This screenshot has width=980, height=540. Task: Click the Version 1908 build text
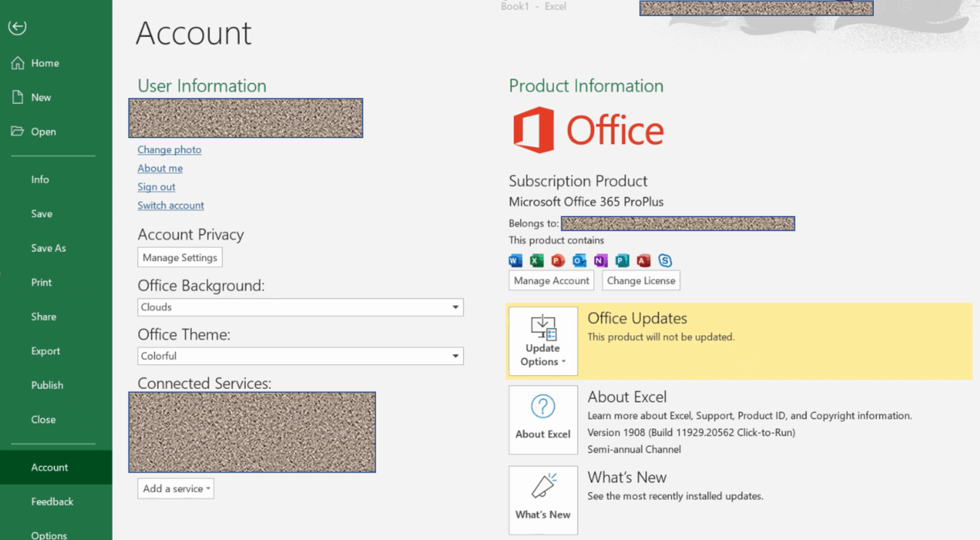(x=691, y=432)
